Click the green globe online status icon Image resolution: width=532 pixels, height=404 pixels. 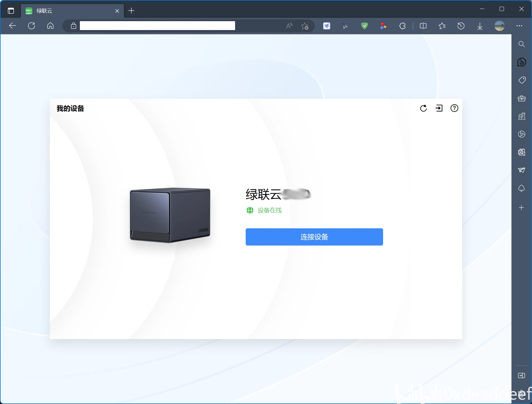[250, 210]
